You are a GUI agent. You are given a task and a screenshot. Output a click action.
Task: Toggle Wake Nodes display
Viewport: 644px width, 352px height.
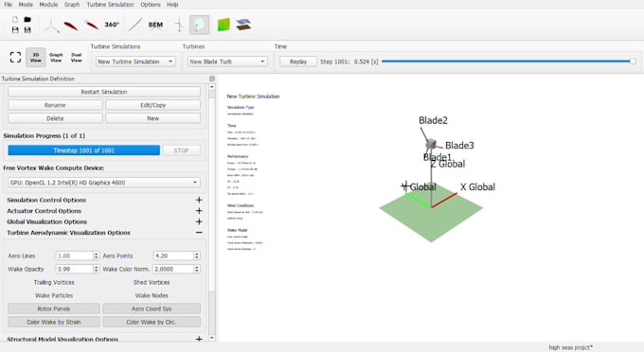(x=152, y=295)
